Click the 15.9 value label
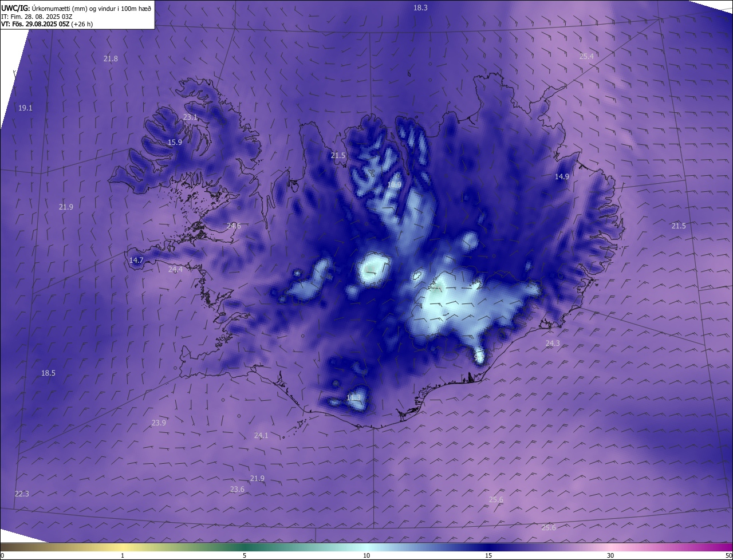 pos(175,142)
